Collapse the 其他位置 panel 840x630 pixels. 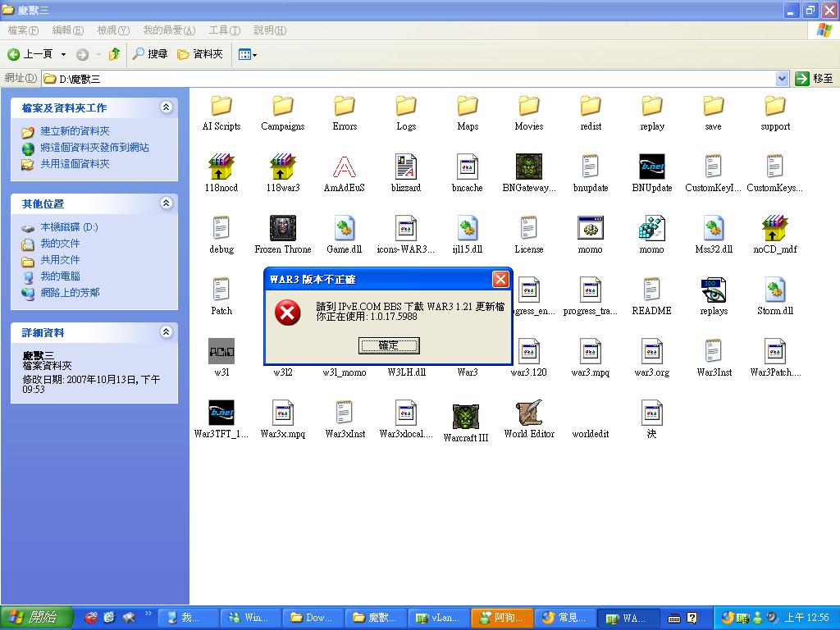(167, 203)
